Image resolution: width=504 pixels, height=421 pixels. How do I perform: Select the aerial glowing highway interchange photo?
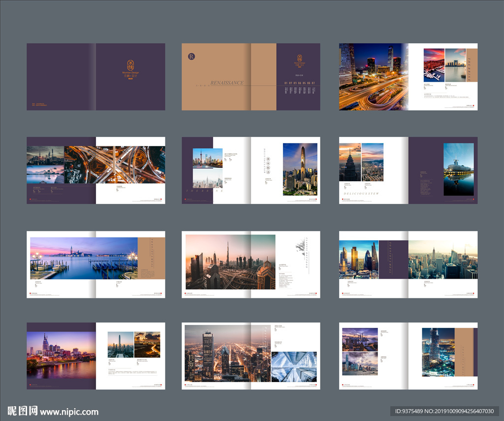pos(115,164)
